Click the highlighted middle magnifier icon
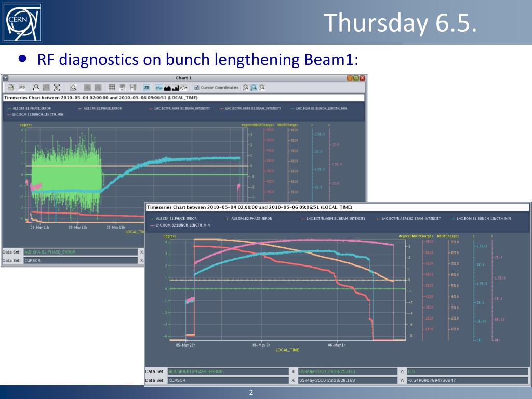Image resolution: width=532 pixels, height=399 pixels. point(254,87)
